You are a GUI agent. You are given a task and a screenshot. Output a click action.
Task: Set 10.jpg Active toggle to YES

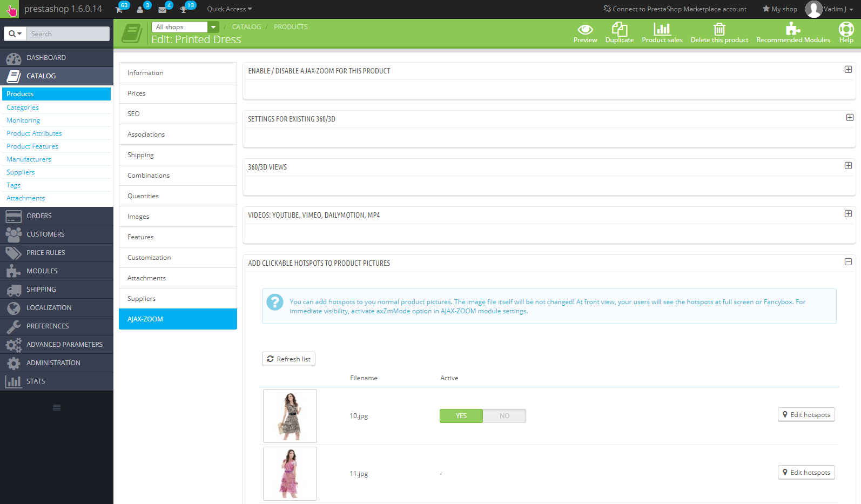point(461,416)
